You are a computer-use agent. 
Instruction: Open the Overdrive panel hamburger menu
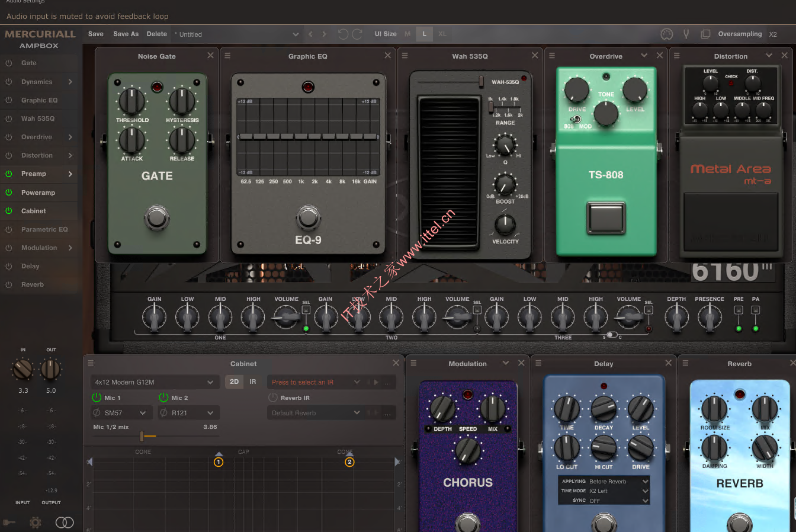coord(552,56)
